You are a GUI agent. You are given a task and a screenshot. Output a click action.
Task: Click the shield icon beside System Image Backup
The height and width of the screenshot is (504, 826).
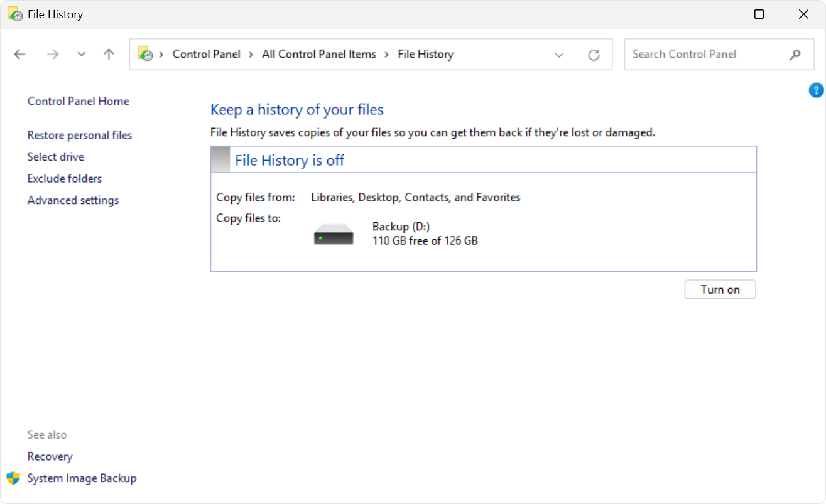(14, 478)
